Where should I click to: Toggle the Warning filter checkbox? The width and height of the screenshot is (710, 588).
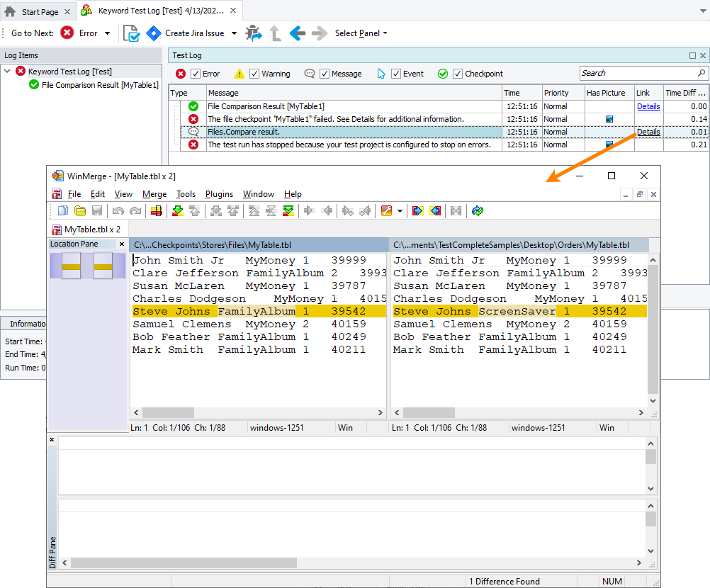[254, 74]
